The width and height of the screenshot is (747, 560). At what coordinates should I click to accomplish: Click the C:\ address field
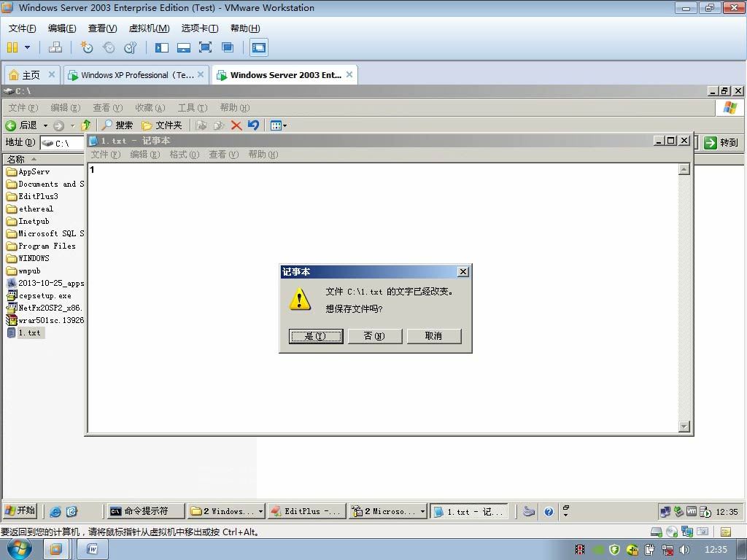coord(63,143)
